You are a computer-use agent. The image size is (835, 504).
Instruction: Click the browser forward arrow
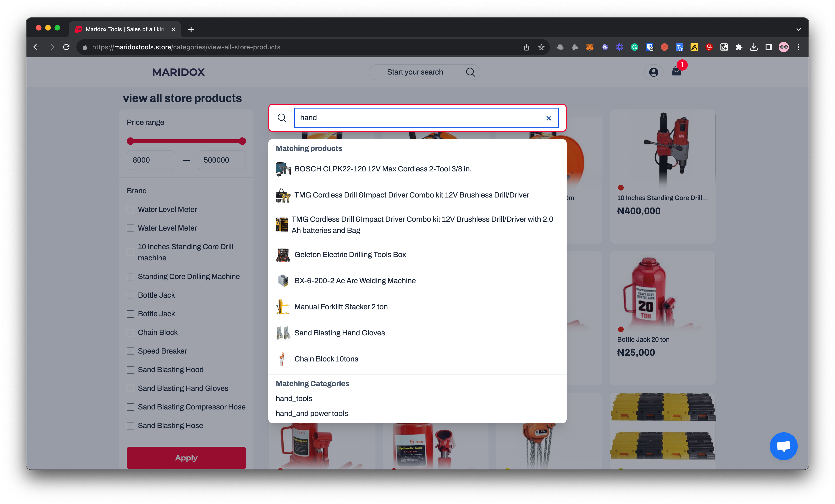click(51, 47)
